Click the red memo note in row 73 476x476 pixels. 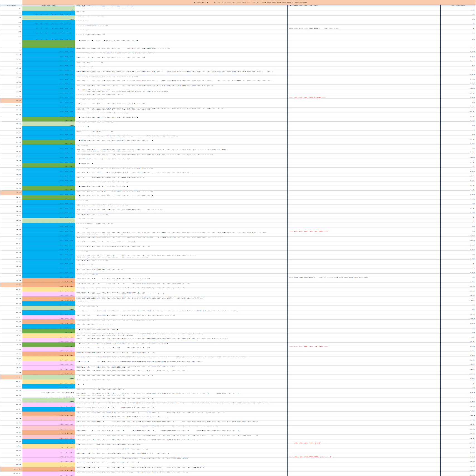tap(308, 346)
